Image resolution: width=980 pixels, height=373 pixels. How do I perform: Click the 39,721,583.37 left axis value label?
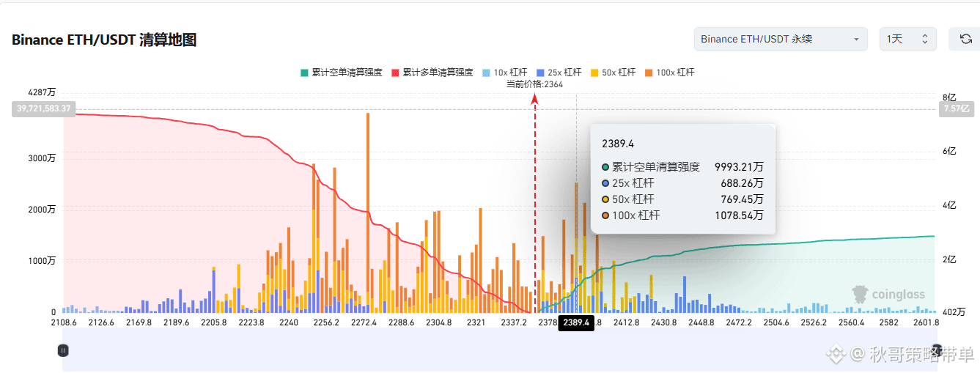[43, 108]
